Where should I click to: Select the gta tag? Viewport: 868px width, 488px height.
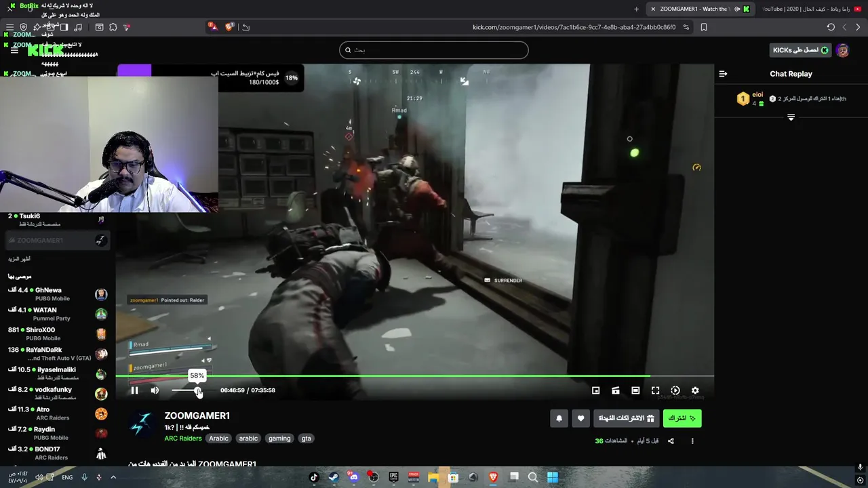click(x=307, y=439)
